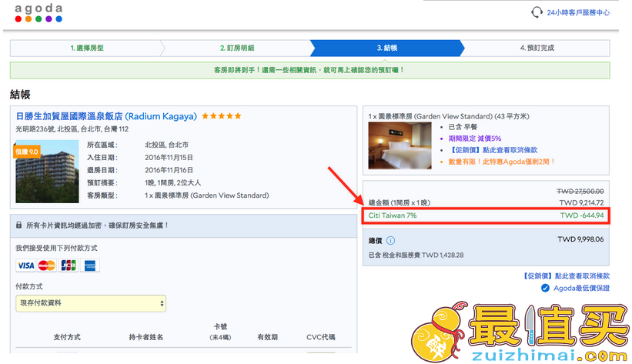Open the 24小時客戶服務中心 link

click(578, 12)
